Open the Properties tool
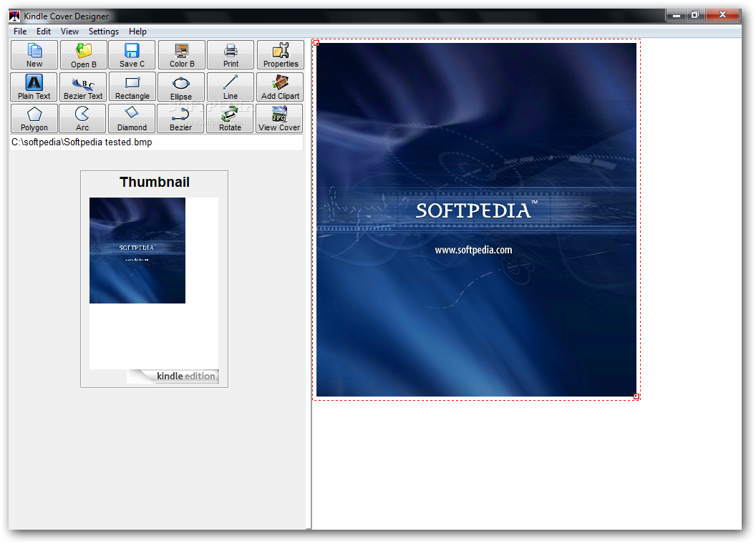756x544 pixels. point(281,54)
